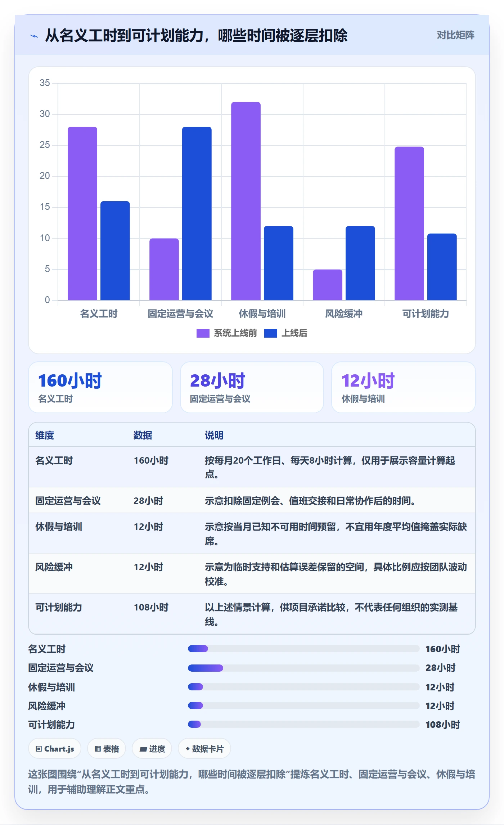This screenshot has width=504, height=825.
Task: Click the 进度 tag chip
Action: coord(152,749)
